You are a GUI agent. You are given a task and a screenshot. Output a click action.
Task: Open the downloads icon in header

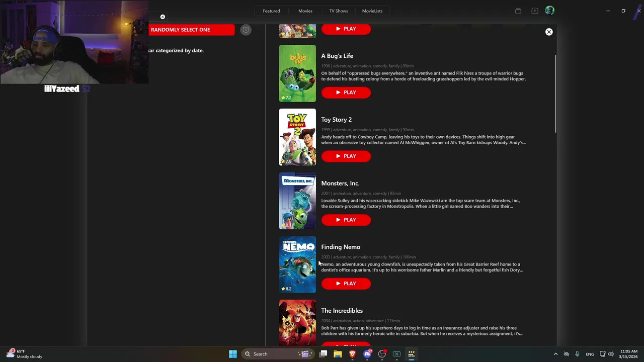tap(535, 11)
